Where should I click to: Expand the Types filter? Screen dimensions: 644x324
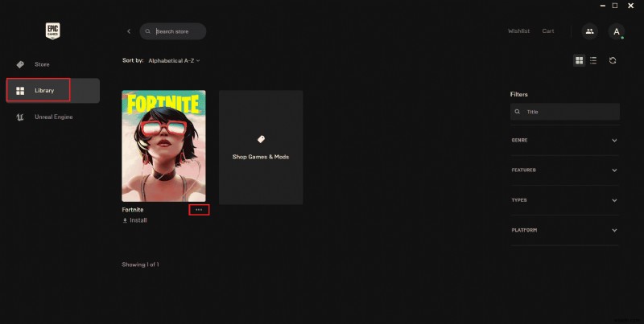click(x=565, y=200)
